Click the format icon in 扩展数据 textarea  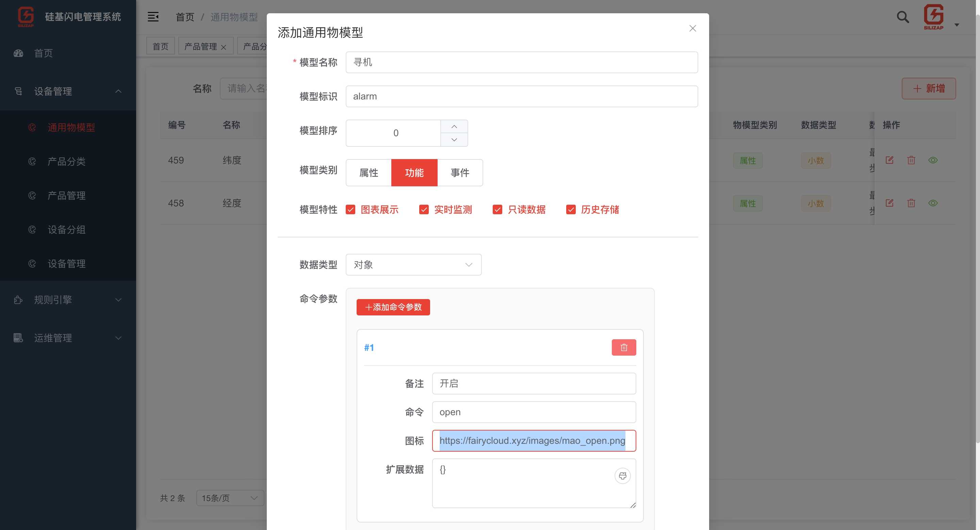[622, 476]
